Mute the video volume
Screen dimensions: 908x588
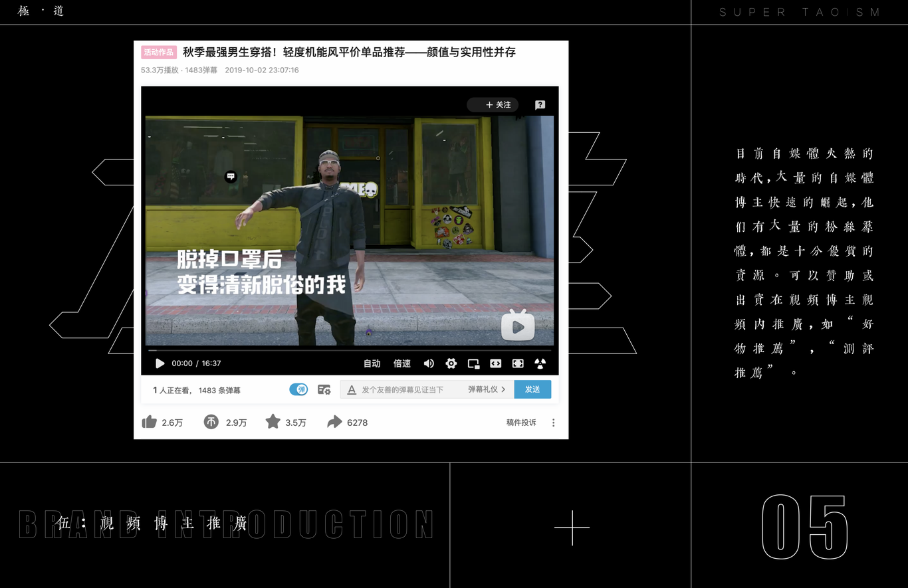[x=429, y=363]
